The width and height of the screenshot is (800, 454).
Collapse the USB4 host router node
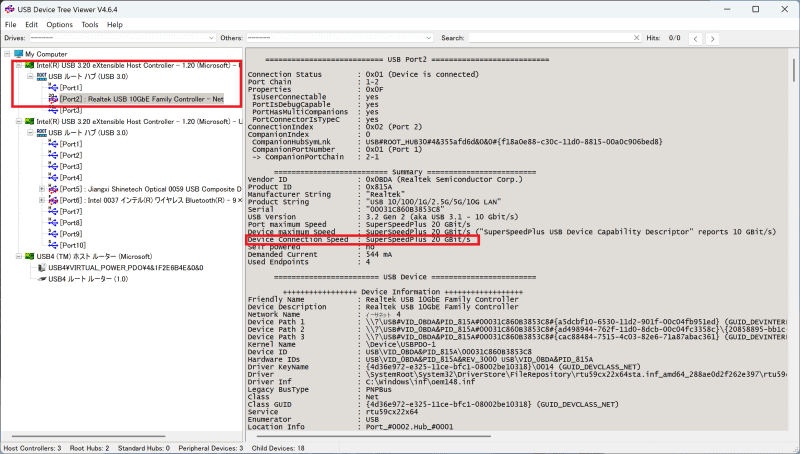coord(19,257)
